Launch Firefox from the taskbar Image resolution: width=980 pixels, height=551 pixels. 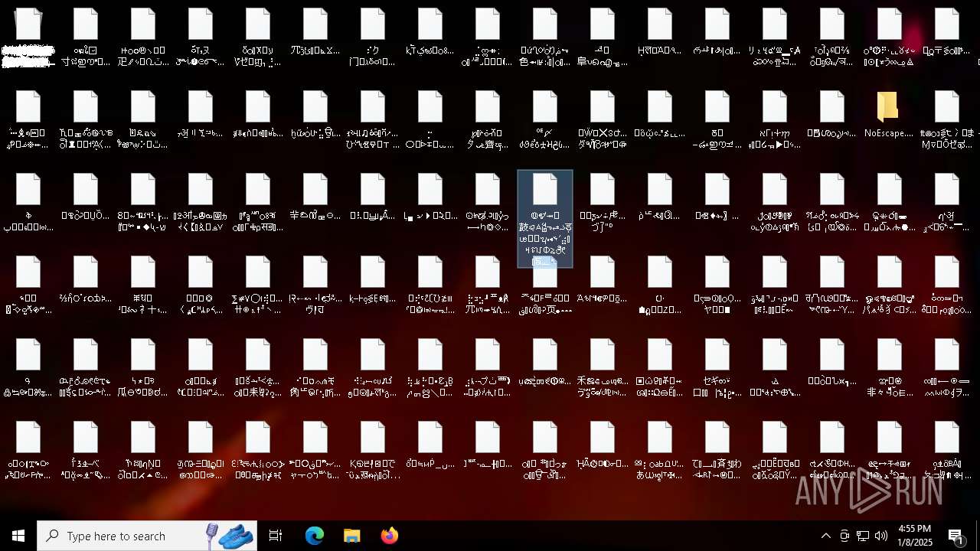click(x=390, y=536)
